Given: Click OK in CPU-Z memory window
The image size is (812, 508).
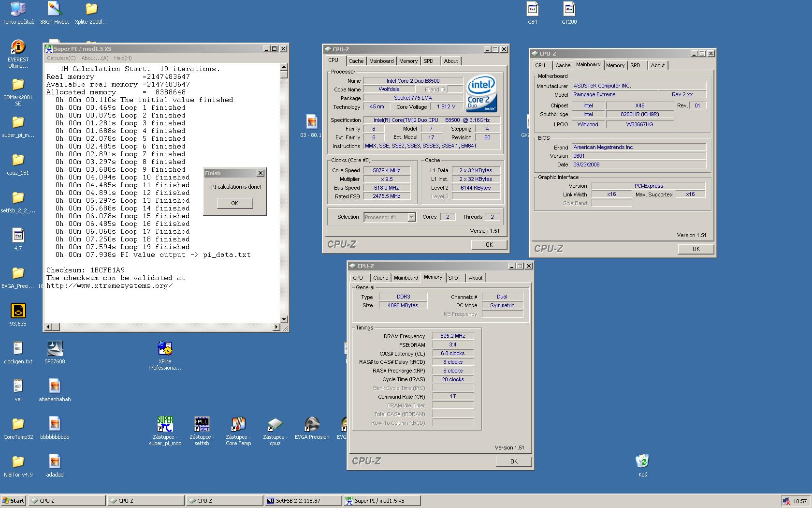Looking at the screenshot, I should [x=514, y=462].
